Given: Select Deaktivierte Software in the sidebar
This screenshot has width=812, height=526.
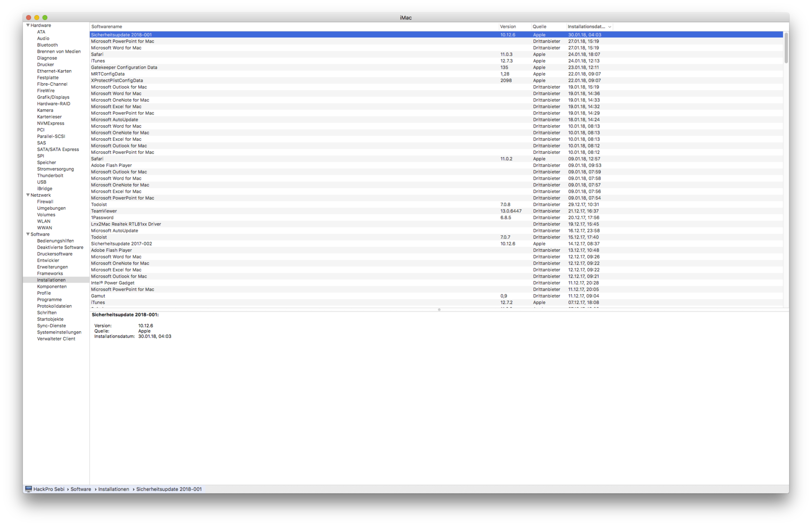Looking at the screenshot, I should pyautogui.click(x=60, y=247).
